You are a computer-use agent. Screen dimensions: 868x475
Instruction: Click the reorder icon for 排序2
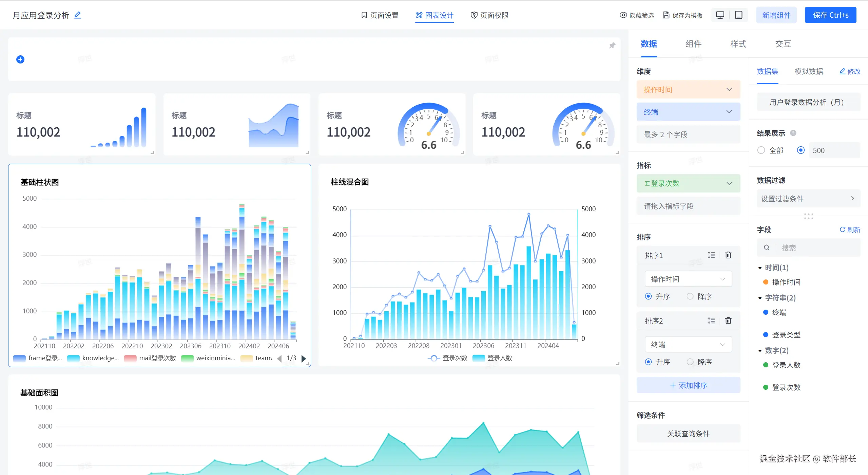(x=711, y=321)
